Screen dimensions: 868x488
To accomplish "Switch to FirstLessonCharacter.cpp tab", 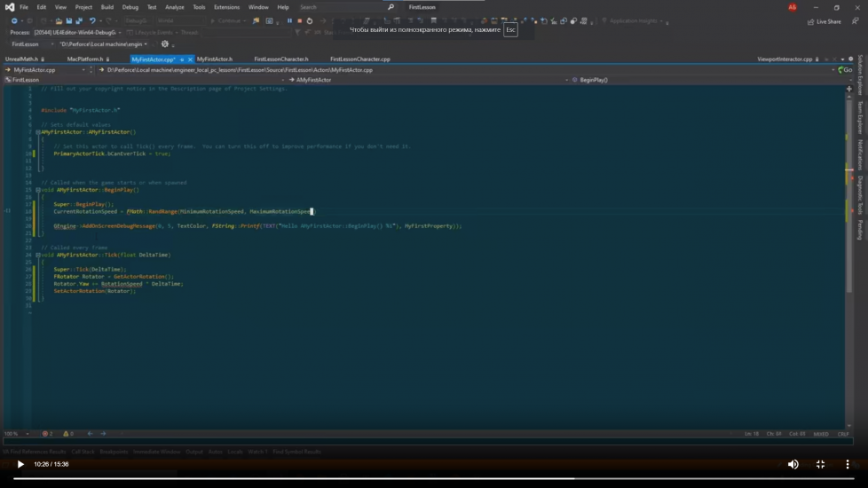I will [359, 59].
